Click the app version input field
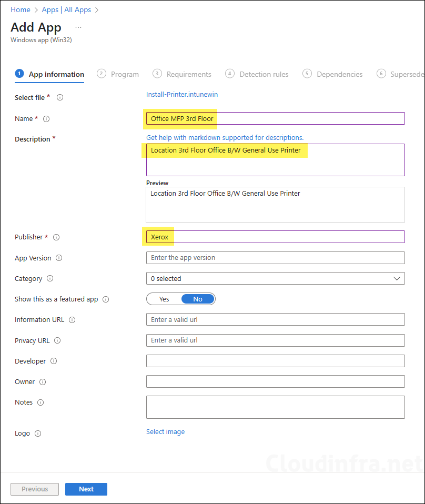Image resolution: width=425 pixels, height=504 pixels. point(275,257)
